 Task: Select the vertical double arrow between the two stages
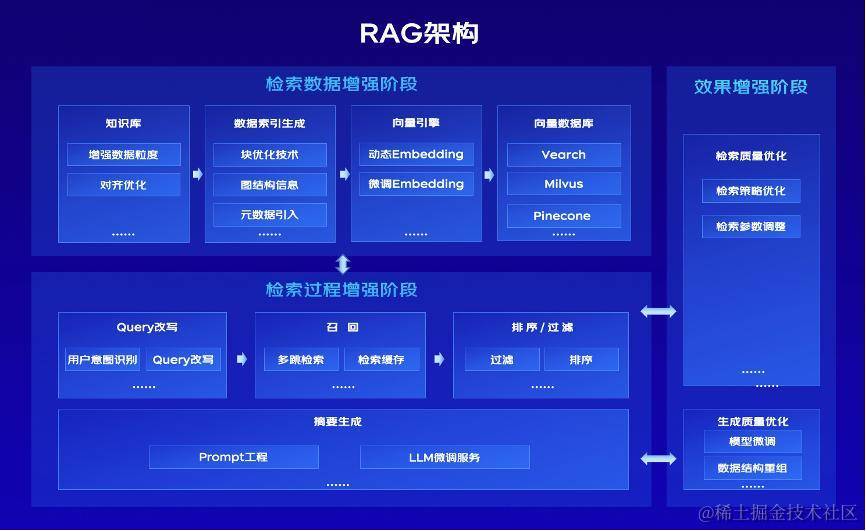[x=343, y=264]
